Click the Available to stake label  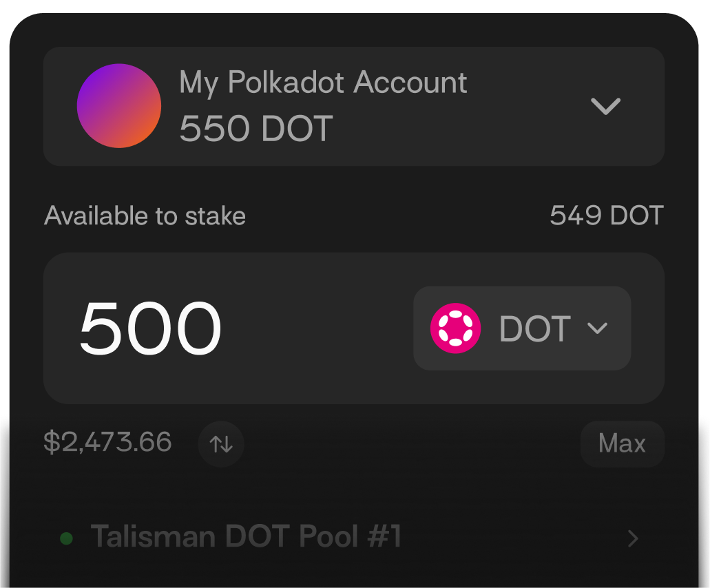145,216
